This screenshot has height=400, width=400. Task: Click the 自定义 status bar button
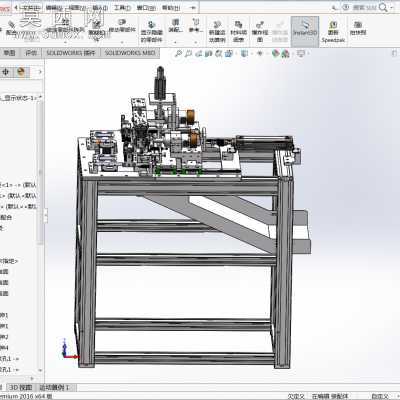point(380,397)
